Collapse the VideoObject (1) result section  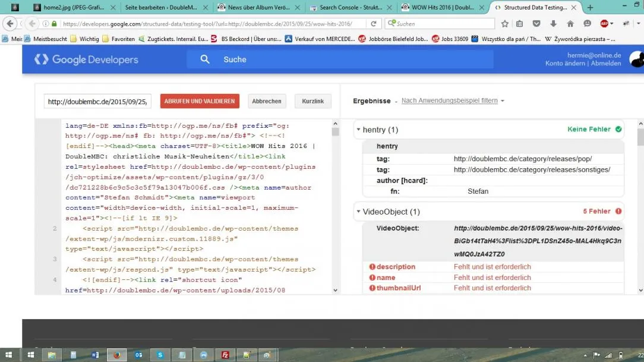click(x=358, y=212)
